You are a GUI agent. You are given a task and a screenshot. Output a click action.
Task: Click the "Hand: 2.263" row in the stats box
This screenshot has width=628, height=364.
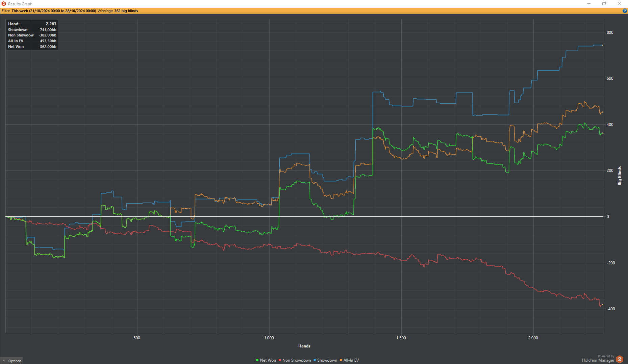[32, 24]
